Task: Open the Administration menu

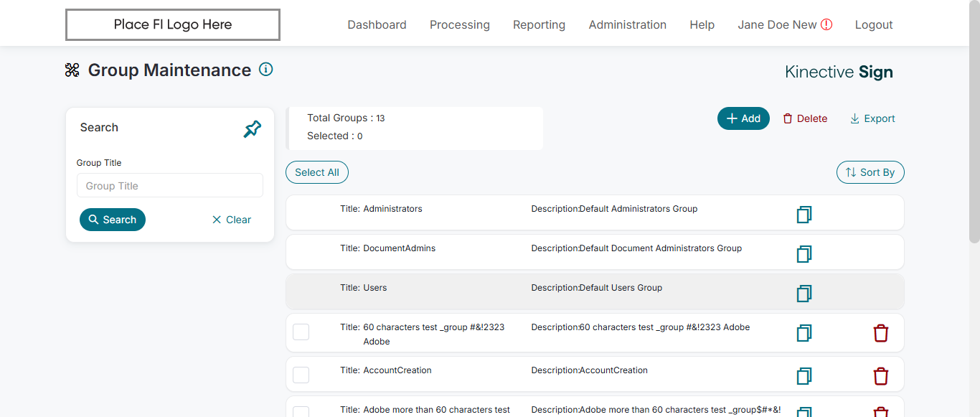Action: pyautogui.click(x=627, y=24)
